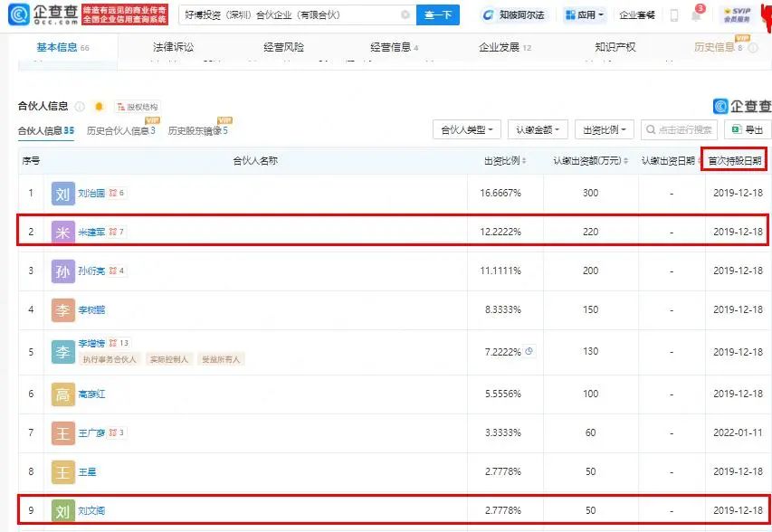Click the 受益所有人 tag
The height and width of the screenshot is (532, 772).
[x=221, y=359]
